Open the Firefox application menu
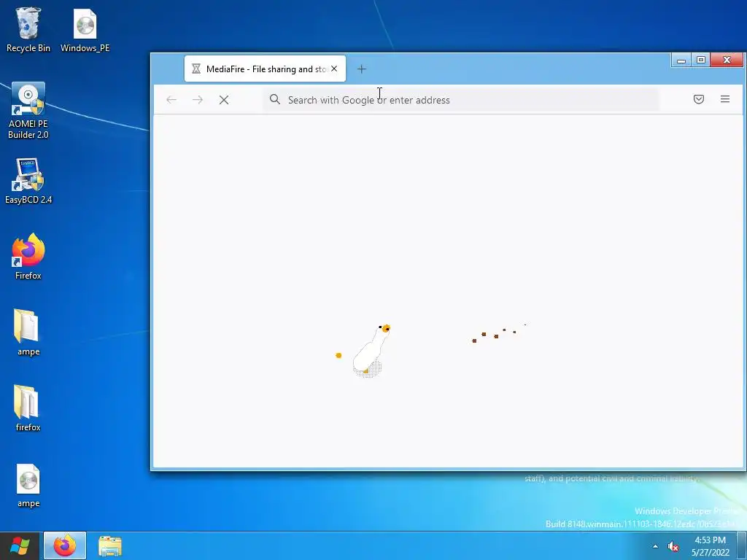 (x=724, y=99)
